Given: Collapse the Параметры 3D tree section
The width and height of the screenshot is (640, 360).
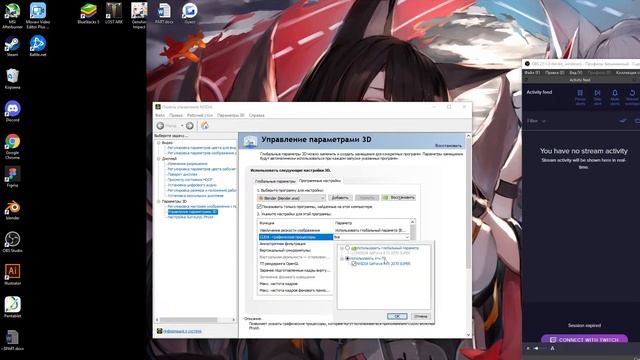Looking at the screenshot, I should 159,201.
